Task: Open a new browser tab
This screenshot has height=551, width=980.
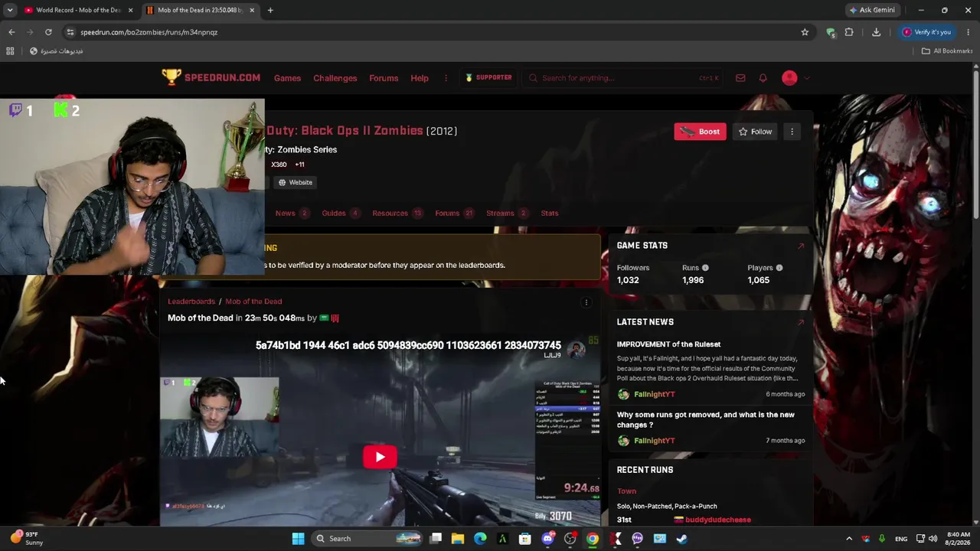Action: click(x=270, y=10)
